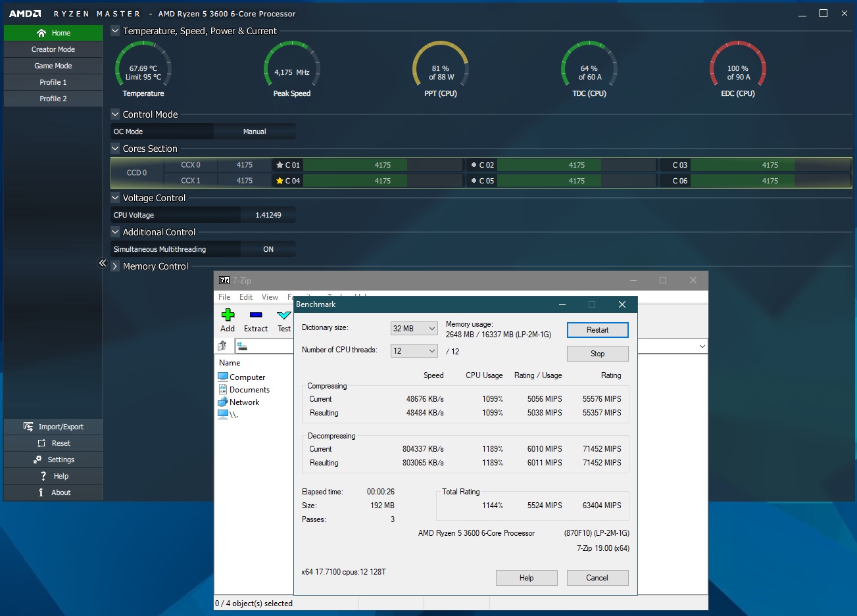
Task: Click the dot icon on core C 05
Action: 474,181
